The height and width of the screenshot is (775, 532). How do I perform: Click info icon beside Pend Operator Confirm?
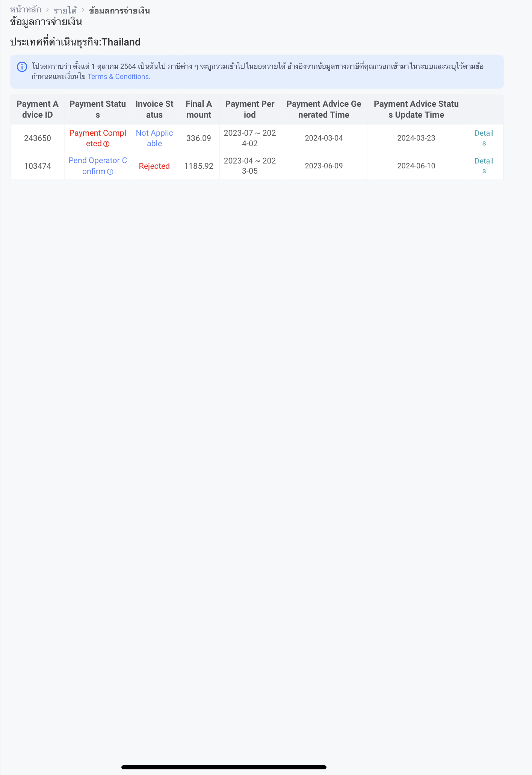point(110,172)
